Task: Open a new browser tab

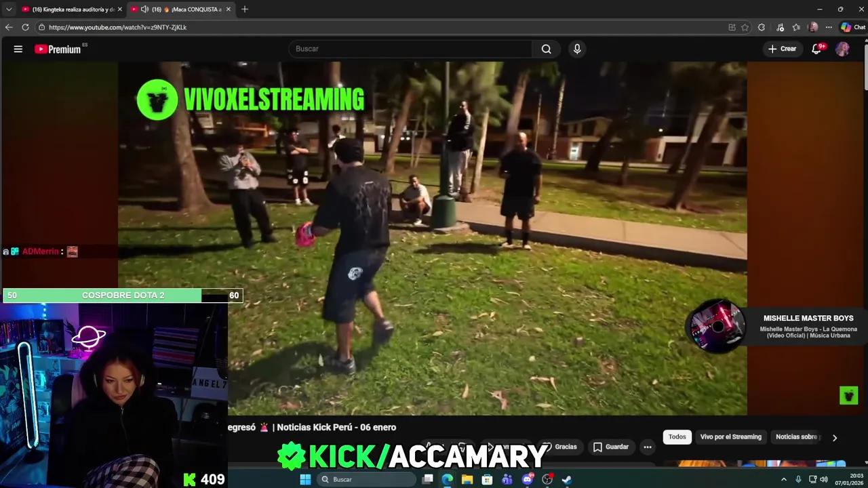Action: 245,9
